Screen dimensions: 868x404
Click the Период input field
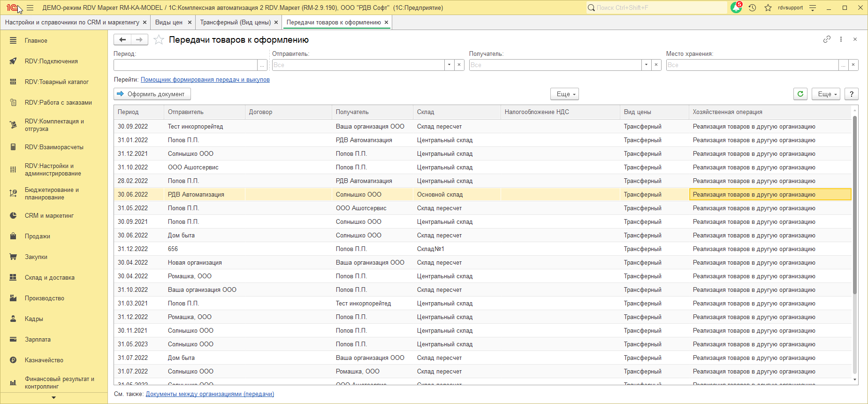tap(185, 65)
